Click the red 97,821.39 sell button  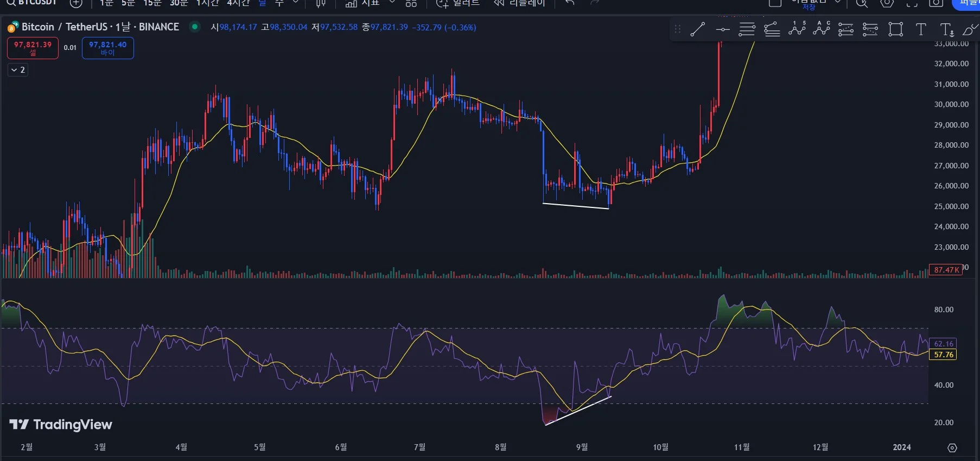pos(33,48)
